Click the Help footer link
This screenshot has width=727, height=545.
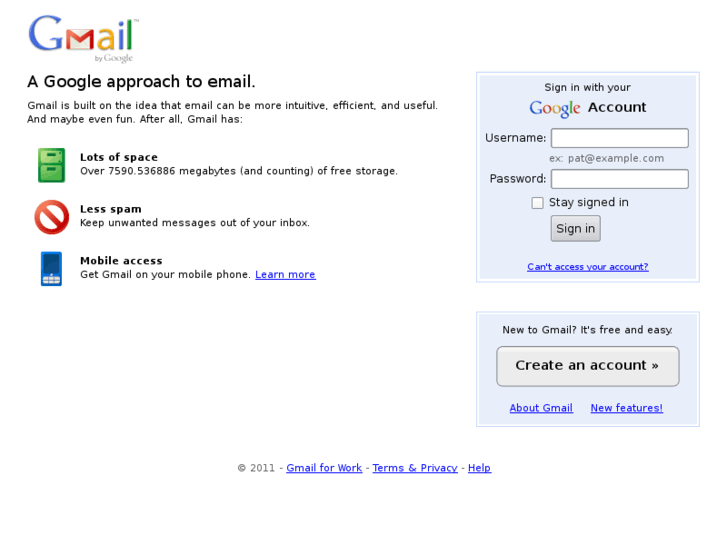[x=479, y=468]
